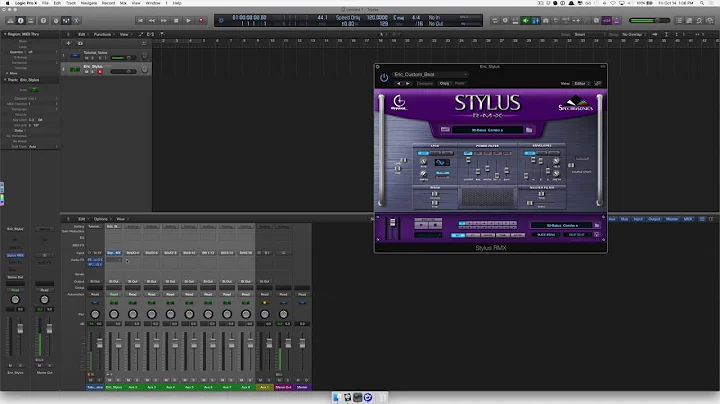720x404 pixels.
Task: Click the Compare button in plugin header
Action: click(425, 84)
